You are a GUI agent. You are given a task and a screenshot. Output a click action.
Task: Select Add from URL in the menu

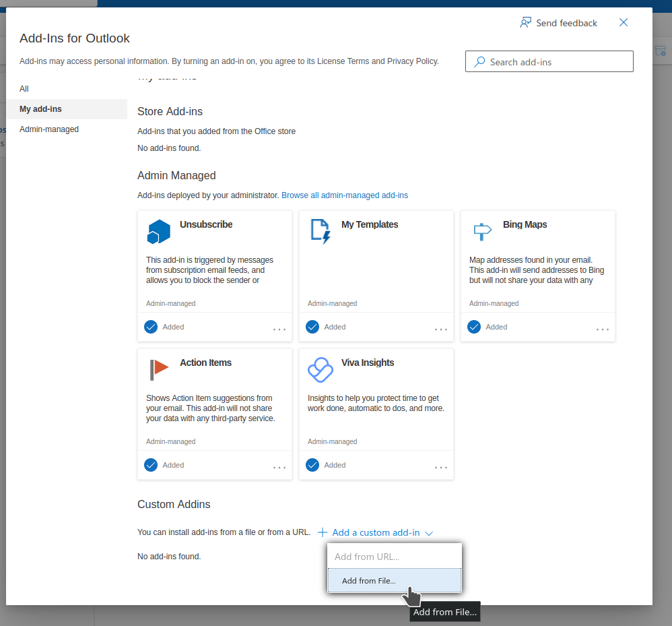368,556
